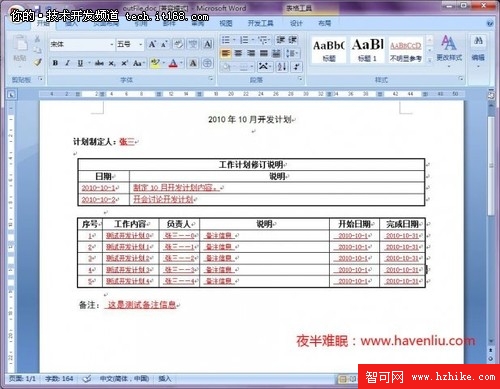Select the Format Painter brush
Screen dimensions: 500x389
pos(37,62)
